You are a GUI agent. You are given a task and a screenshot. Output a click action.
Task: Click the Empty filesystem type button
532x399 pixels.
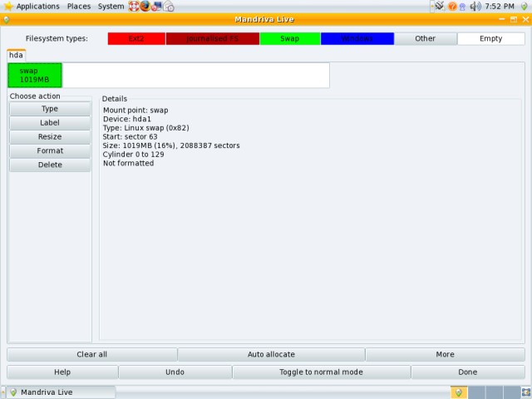tap(491, 39)
